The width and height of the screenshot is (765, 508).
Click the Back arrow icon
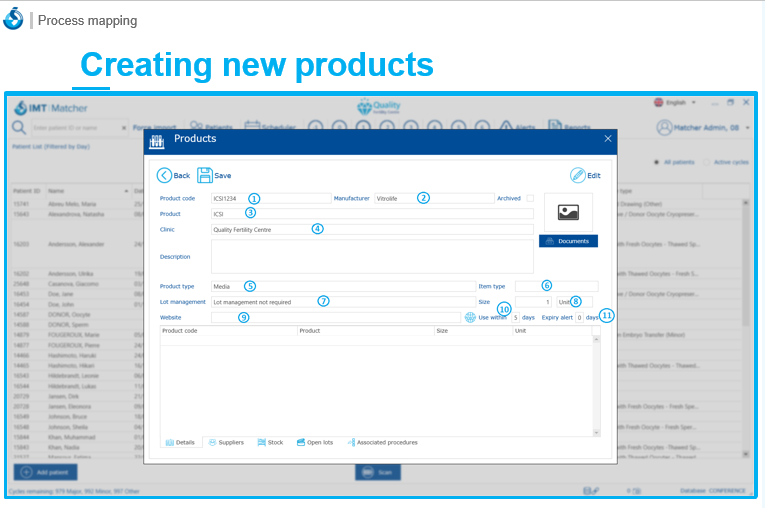point(164,175)
